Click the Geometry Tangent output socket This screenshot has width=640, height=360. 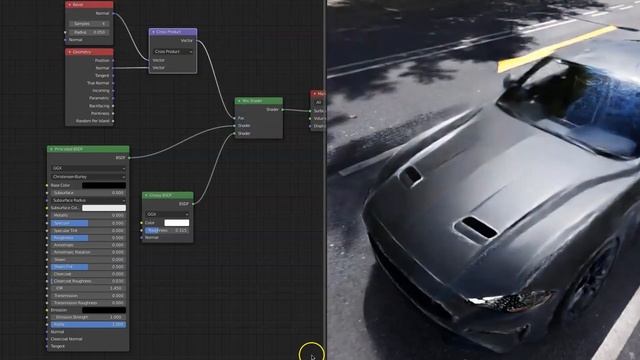point(113,76)
